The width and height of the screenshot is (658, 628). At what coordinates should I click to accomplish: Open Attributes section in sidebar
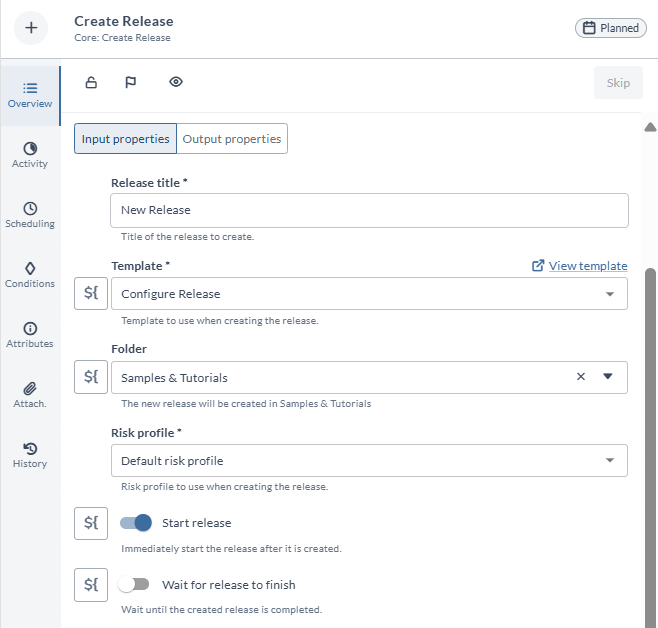(30, 335)
